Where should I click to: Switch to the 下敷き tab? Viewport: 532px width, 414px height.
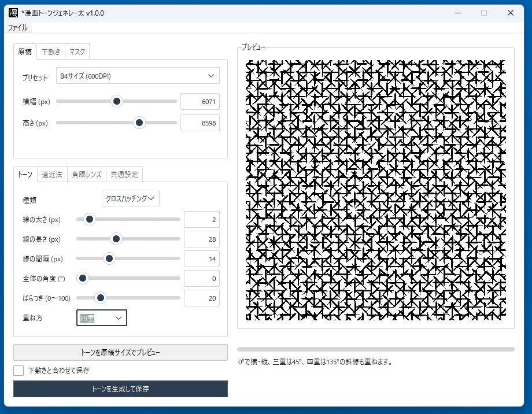pyautogui.click(x=50, y=51)
